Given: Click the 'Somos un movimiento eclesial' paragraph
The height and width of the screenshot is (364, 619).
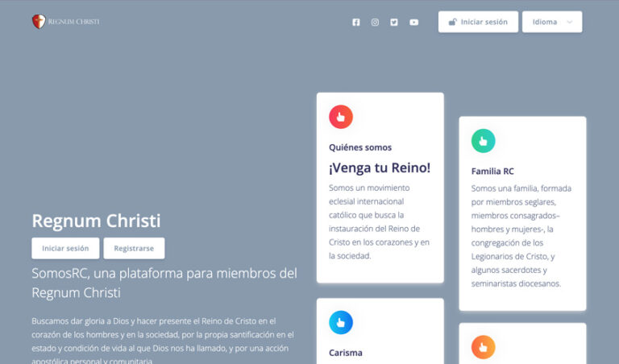Looking at the screenshot, I should [x=379, y=221].
